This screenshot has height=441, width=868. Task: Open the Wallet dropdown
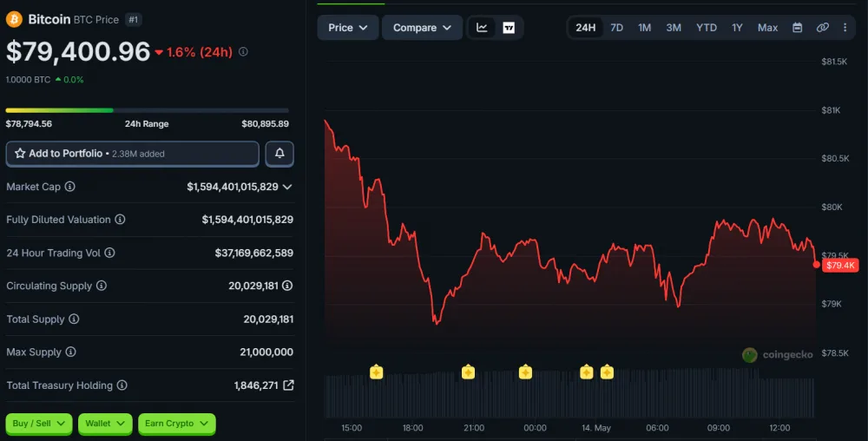tap(105, 424)
